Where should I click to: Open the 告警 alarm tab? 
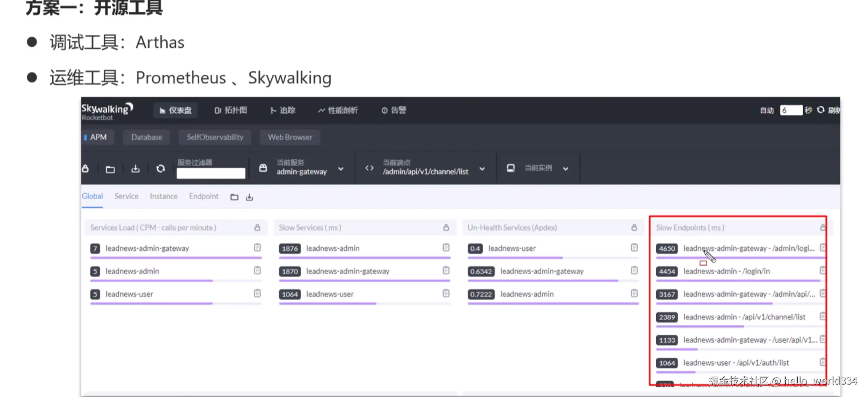[x=394, y=110]
